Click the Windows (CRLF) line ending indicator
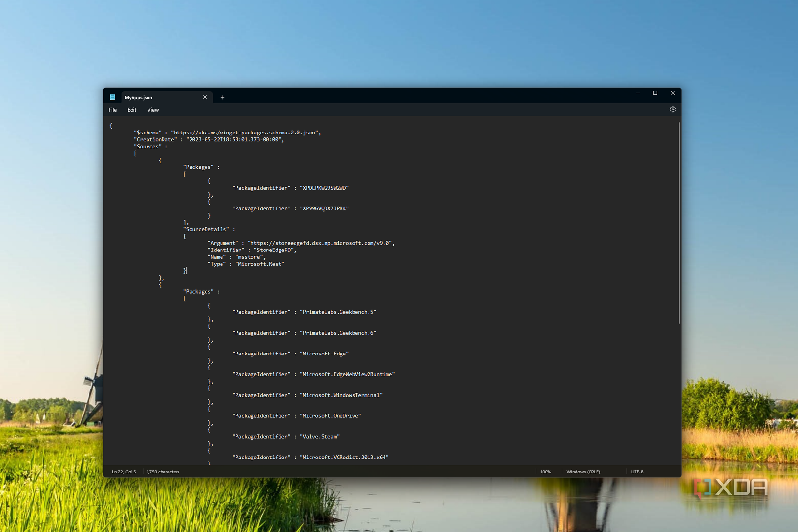Image resolution: width=798 pixels, height=532 pixels. tap(583, 472)
